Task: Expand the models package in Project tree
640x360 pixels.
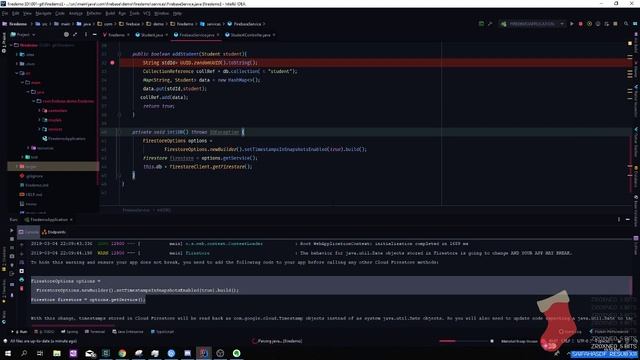Action: [40, 120]
